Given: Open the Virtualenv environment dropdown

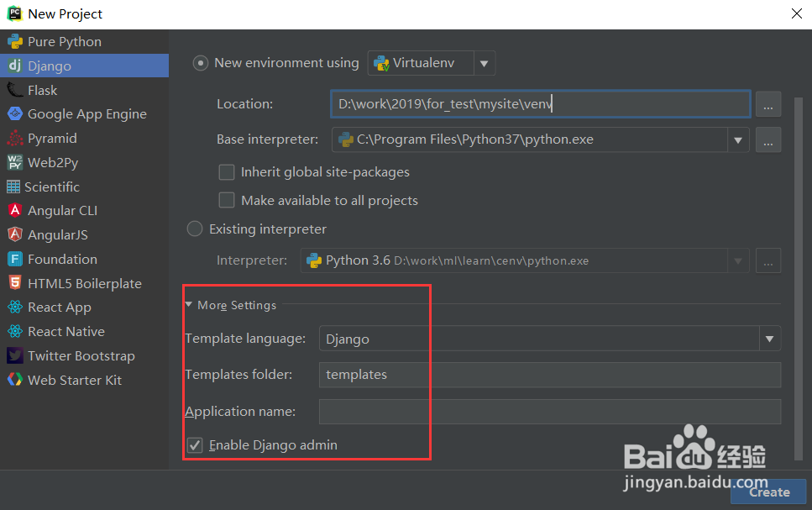Looking at the screenshot, I should coord(485,63).
